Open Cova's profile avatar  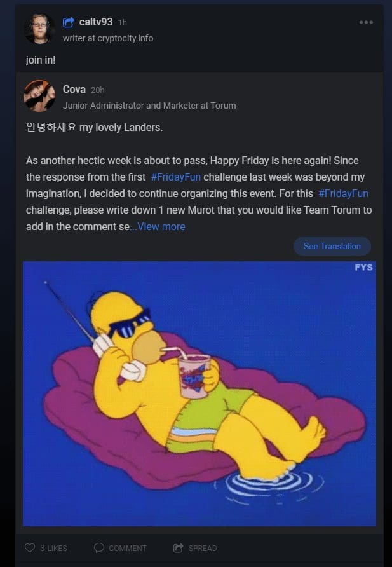39,96
